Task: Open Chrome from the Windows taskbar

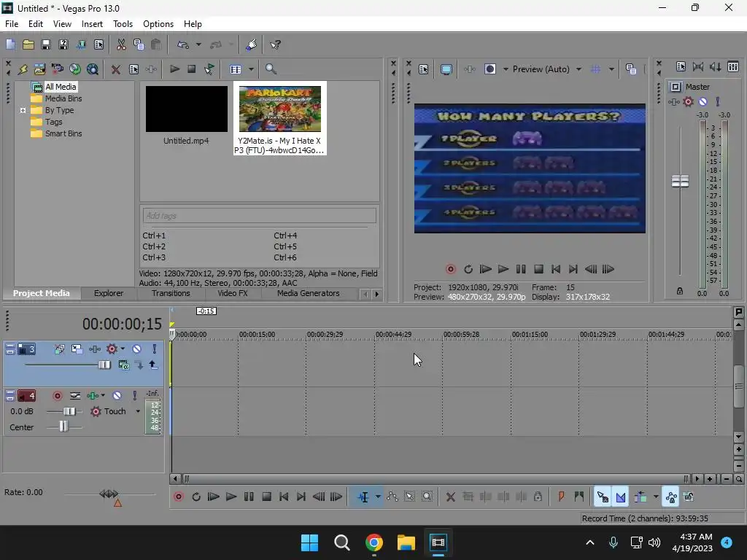Action: click(x=374, y=542)
